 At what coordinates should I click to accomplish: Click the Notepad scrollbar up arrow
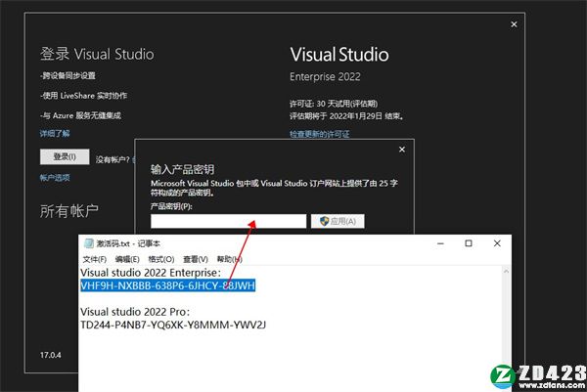click(x=506, y=271)
